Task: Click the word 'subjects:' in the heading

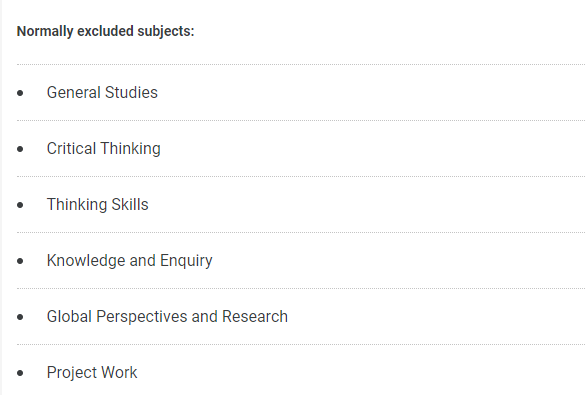Action: click(166, 31)
